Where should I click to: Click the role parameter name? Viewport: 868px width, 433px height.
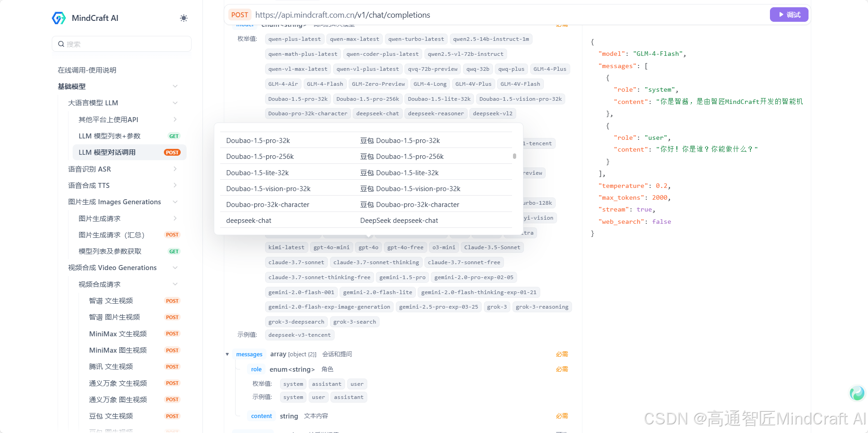click(x=256, y=369)
